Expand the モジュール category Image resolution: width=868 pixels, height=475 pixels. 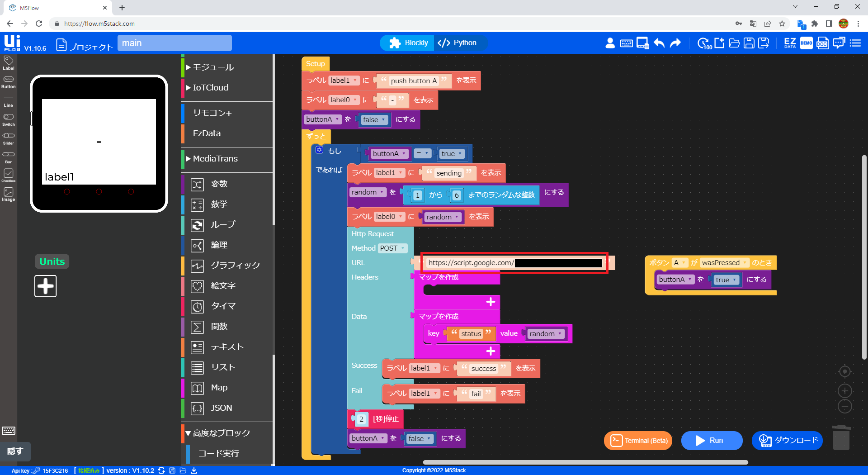pyautogui.click(x=213, y=67)
